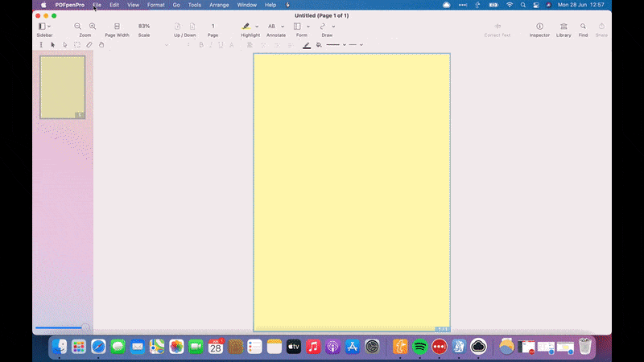
Task: Open the Sidebar options chevron
Action: [x=49, y=27]
